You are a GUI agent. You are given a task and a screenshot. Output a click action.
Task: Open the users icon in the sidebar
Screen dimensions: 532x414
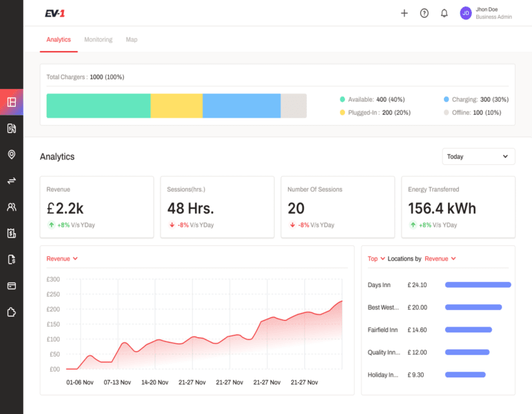11,207
